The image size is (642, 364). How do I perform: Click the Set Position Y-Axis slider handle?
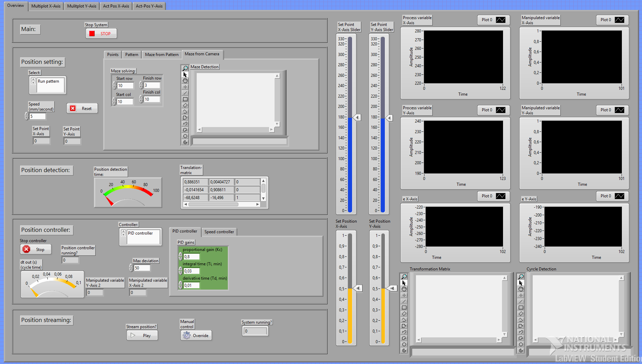[393, 288]
